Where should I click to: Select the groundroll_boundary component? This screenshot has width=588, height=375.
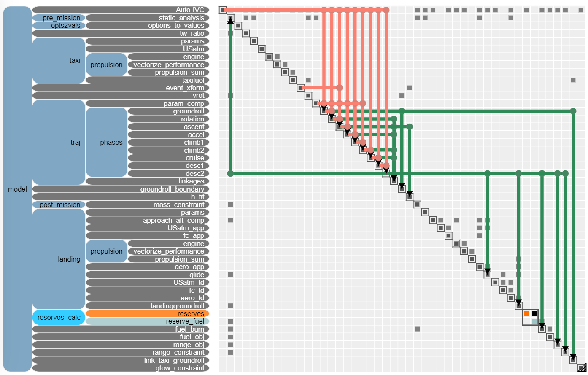(x=121, y=189)
